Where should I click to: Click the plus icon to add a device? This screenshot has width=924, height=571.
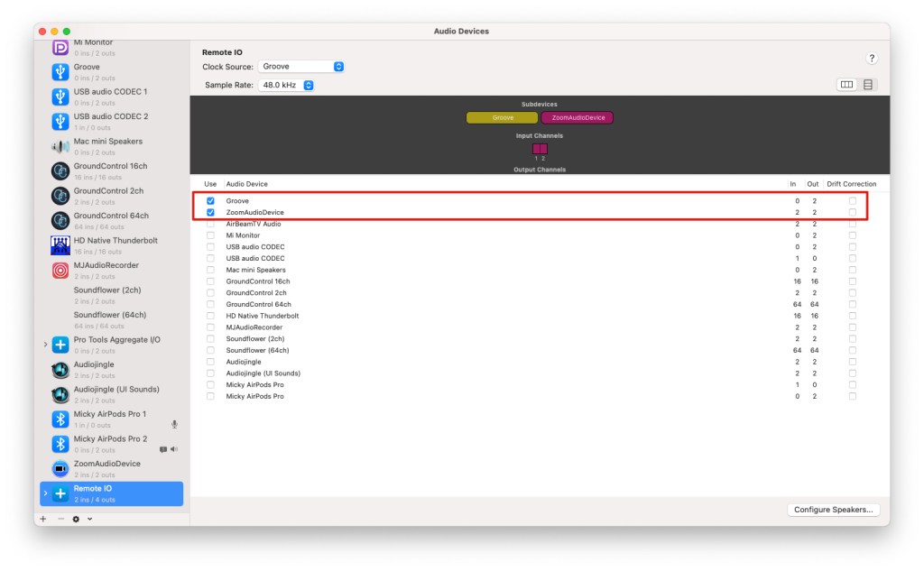pos(43,519)
